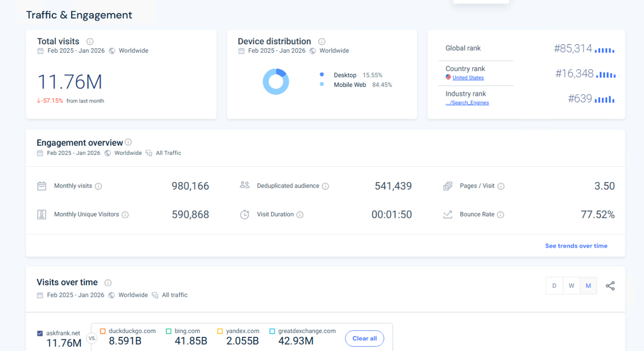Toggle the bing.com competitor checkbox
This screenshot has height=351, width=644.
[x=169, y=331]
